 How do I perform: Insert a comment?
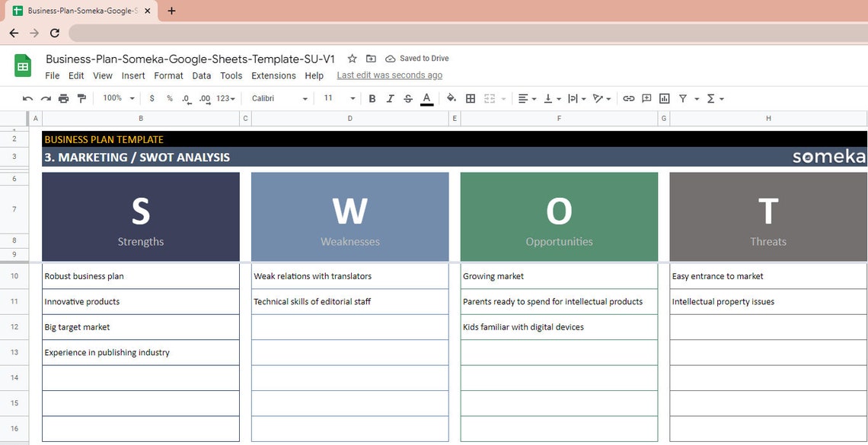(x=646, y=98)
